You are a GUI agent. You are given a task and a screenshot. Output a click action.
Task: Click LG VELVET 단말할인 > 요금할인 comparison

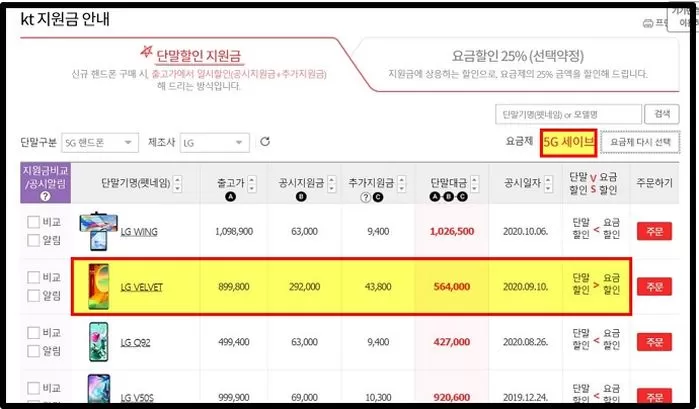pyautogui.click(x=596, y=284)
